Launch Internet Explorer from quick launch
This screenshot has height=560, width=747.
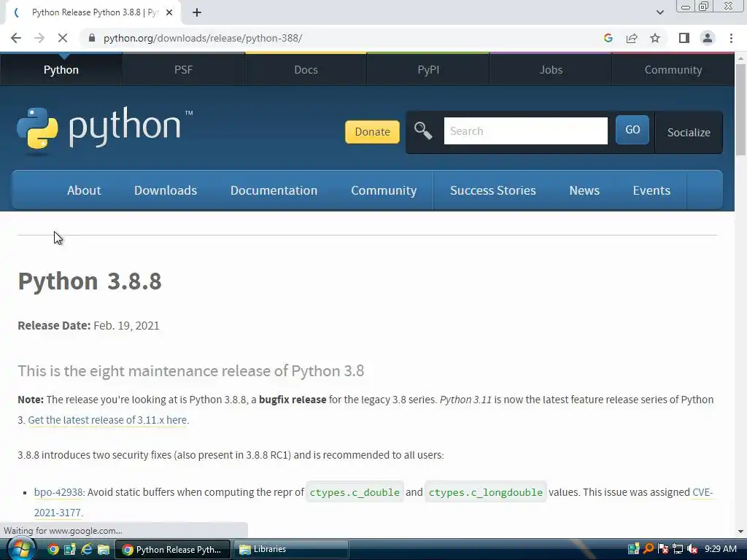pyautogui.click(x=87, y=550)
